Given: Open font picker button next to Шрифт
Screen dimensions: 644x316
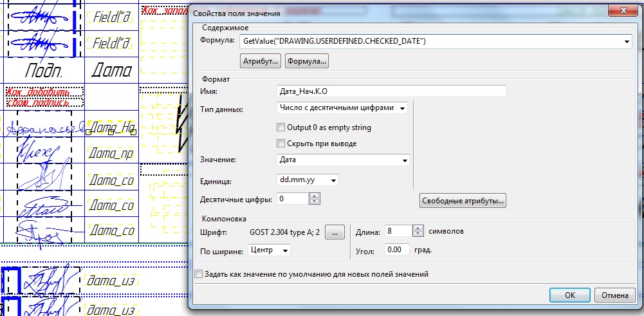Looking at the screenshot, I should 335,232.
